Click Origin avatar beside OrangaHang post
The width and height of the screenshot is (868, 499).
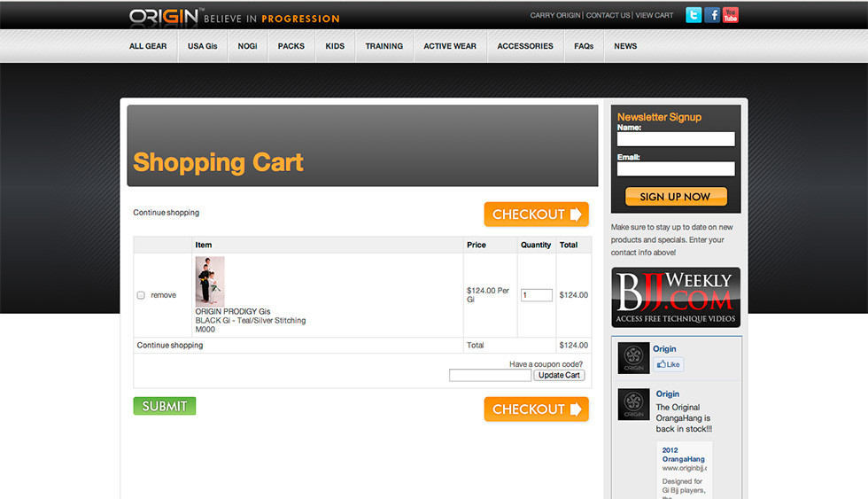click(x=633, y=404)
